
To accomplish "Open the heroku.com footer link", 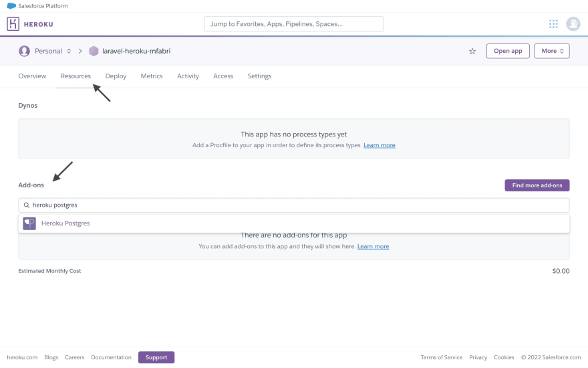I will tap(22, 357).
